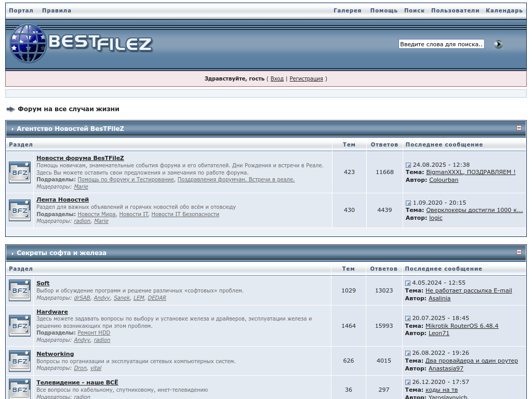Viewport: 532px width, 399px height.
Task: Collapse the Агентство Новостей BesTFileZ category
Action: pos(518,128)
